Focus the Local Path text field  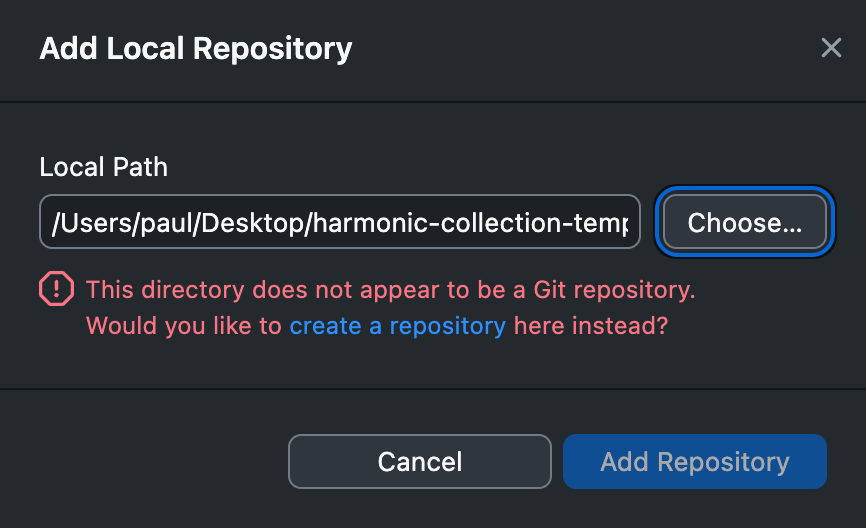[339, 221]
